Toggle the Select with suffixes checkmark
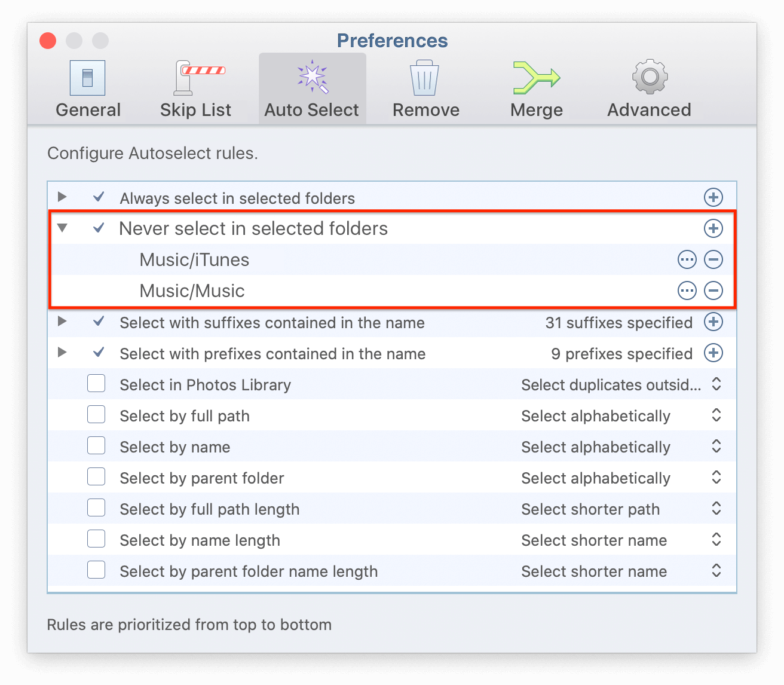The height and width of the screenshot is (685, 784). pyautogui.click(x=99, y=321)
